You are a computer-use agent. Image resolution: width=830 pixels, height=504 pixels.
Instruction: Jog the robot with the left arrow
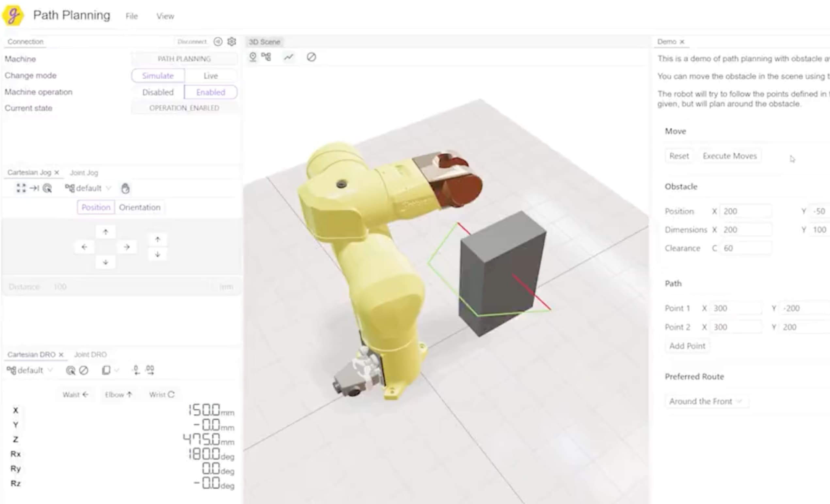(84, 247)
